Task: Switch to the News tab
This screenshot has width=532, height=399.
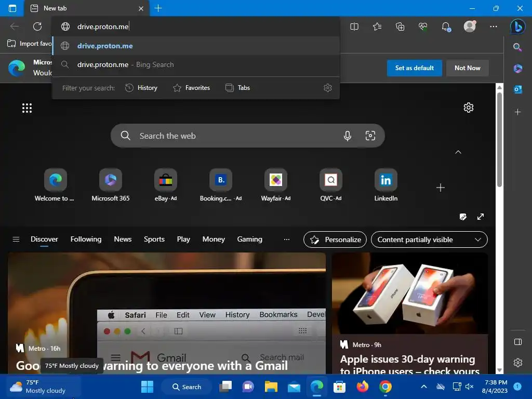Action: (x=123, y=239)
